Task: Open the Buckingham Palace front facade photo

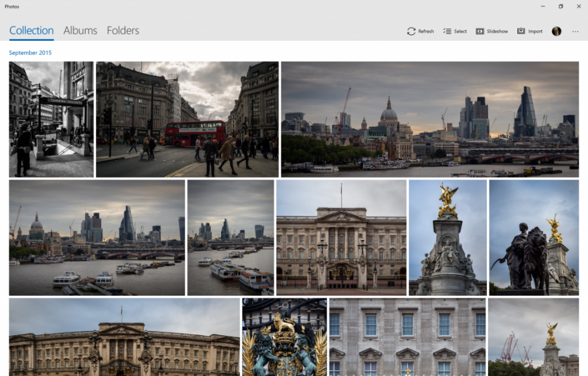Action: point(341,237)
